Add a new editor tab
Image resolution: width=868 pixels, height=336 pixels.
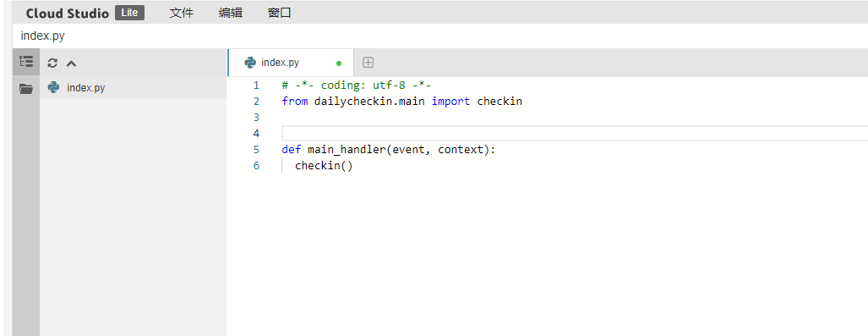[x=368, y=63]
